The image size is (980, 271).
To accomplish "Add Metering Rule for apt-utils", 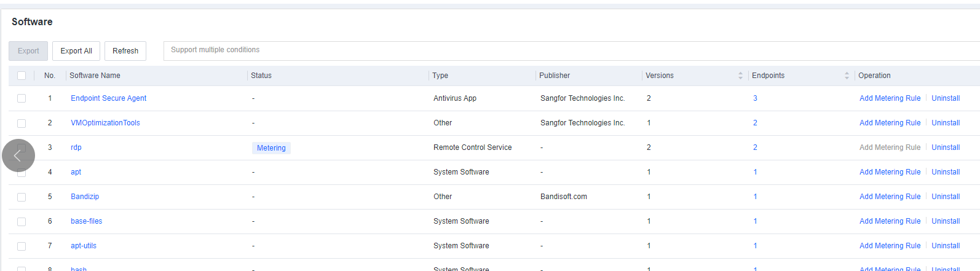I will click(890, 246).
